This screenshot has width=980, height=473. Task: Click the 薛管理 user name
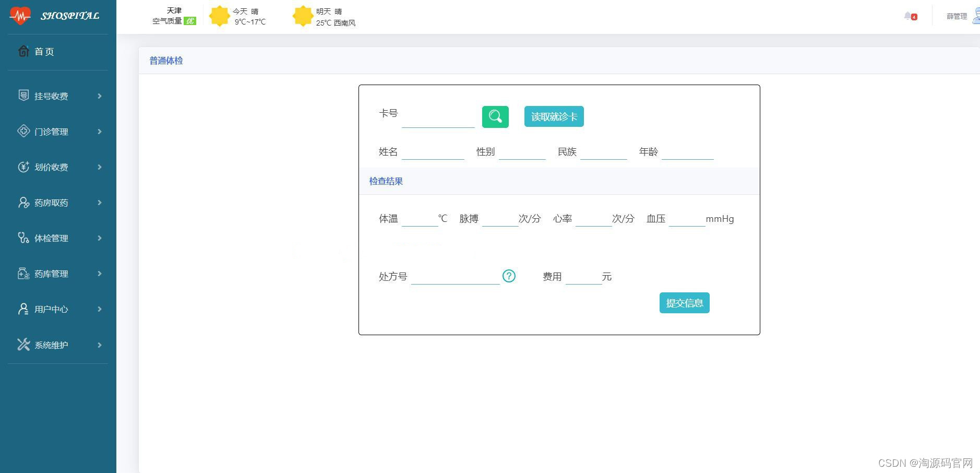click(x=957, y=16)
